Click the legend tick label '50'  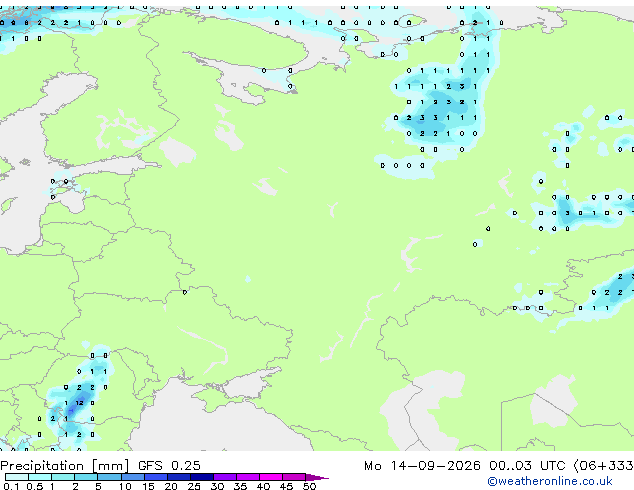click(x=309, y=486)
